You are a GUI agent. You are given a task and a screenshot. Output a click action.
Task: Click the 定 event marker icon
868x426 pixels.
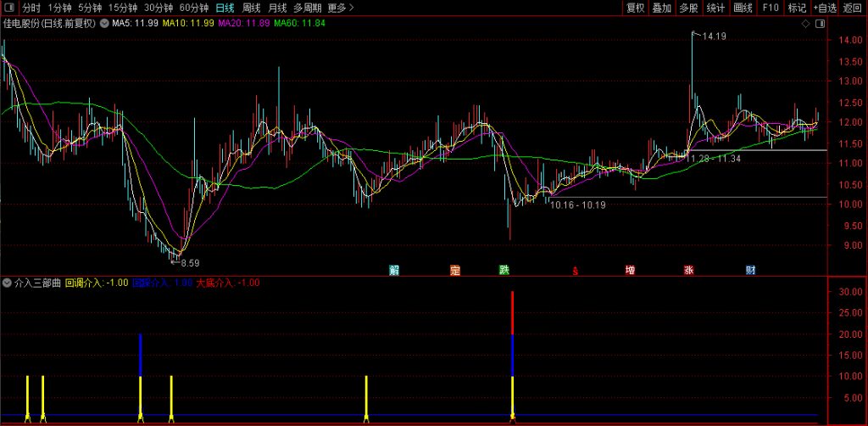455,271
